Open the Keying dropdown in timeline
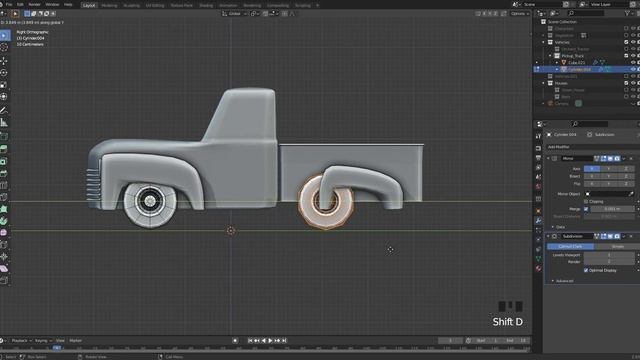Image resolution: width=640 pixels, height=360 pixels. click(43, 340)
